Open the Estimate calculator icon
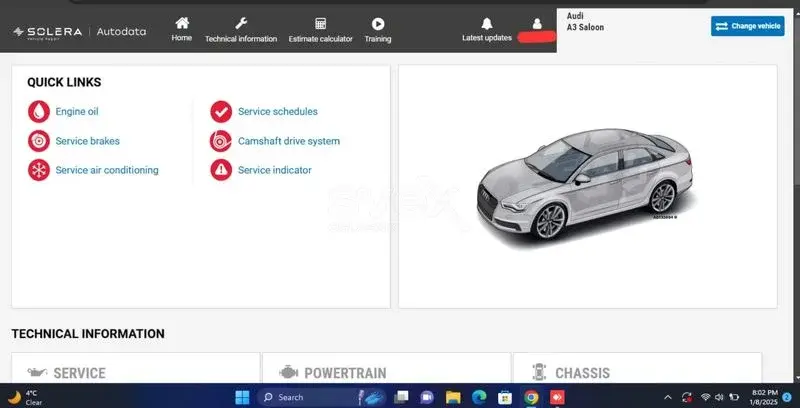 point(320,24)
